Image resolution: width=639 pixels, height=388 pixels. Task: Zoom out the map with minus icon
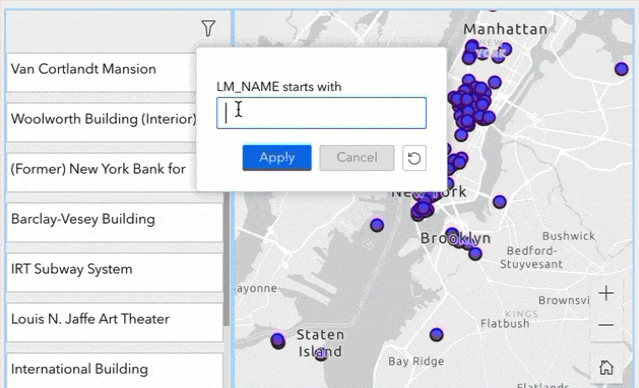[606, 325]
